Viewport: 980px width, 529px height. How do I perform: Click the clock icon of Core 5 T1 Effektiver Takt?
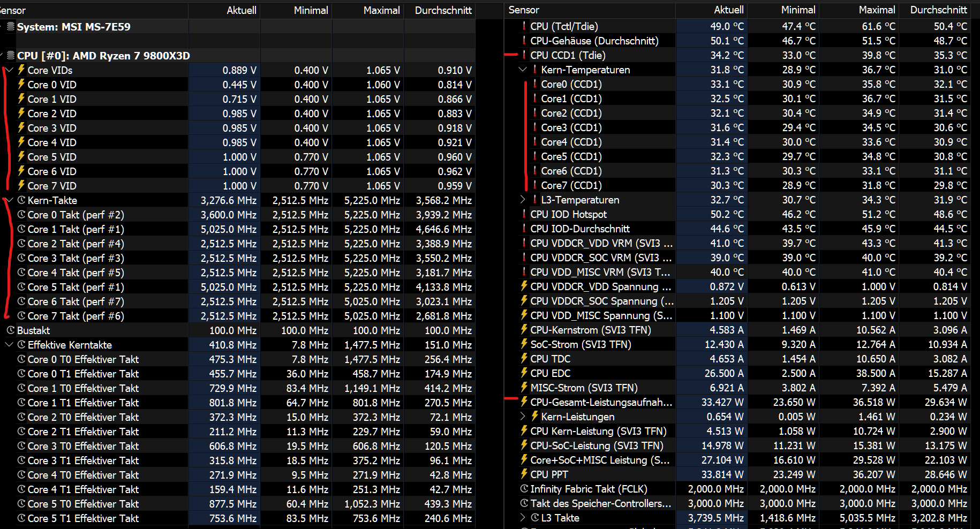pyautogui.click(x=21, y=518)
